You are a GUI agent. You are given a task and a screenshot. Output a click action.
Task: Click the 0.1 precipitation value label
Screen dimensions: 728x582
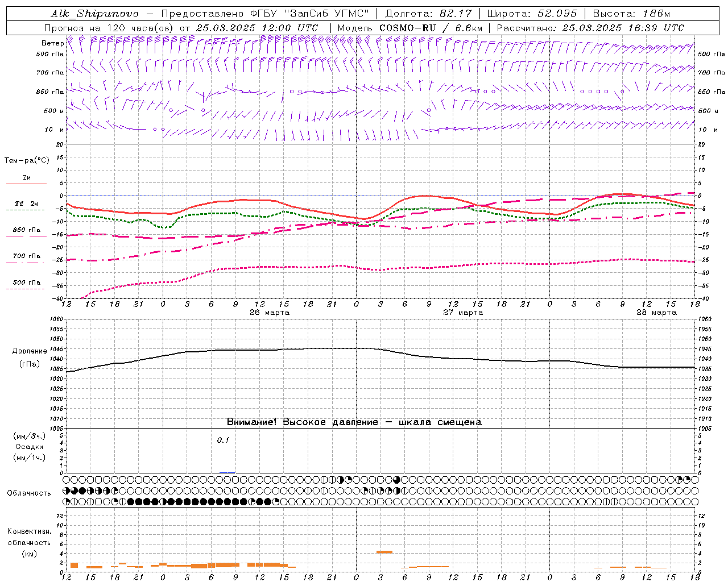pyautogui.click(x=223, y=440)
